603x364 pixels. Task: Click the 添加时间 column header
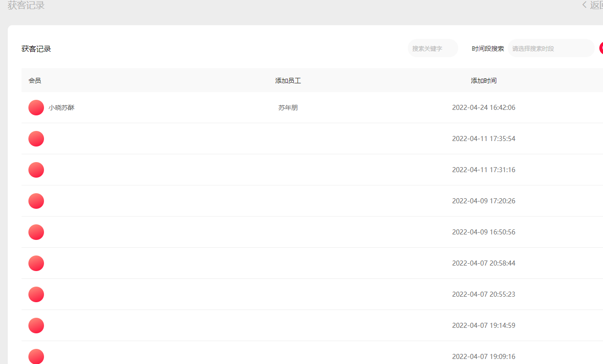(483, 81)
